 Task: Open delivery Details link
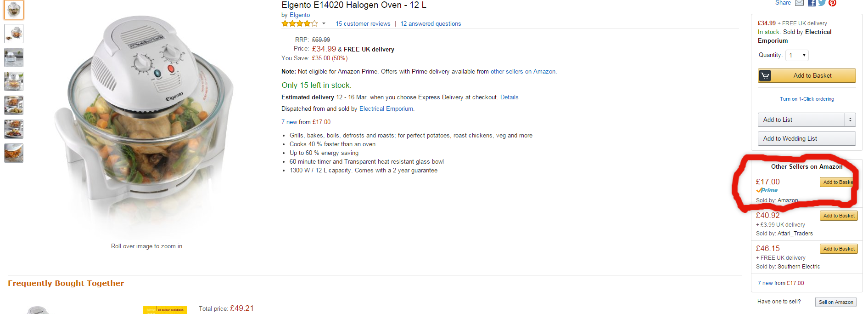(509, 97)
